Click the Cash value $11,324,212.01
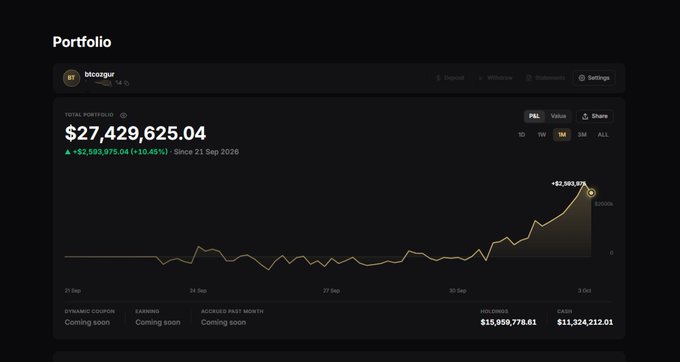This screenshot has width=680, height=362. (x=585, y=322)
